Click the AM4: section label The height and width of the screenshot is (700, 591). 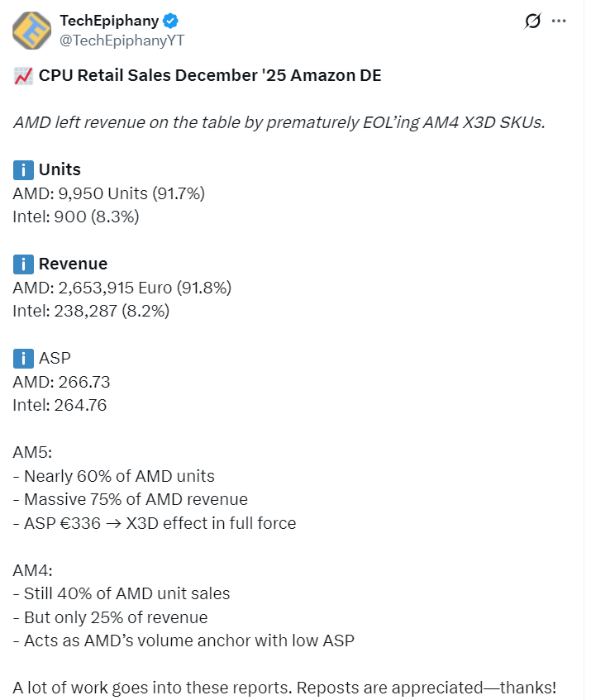point(32,570)
